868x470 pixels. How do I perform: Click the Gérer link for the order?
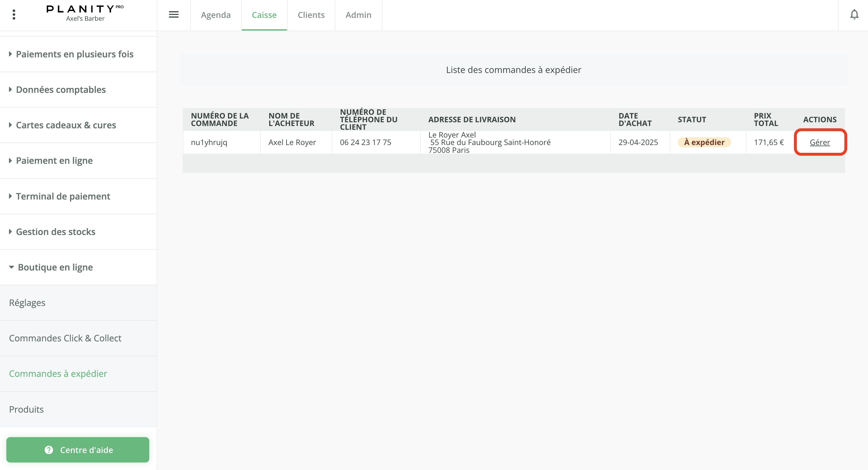click(x=820, y=142)
